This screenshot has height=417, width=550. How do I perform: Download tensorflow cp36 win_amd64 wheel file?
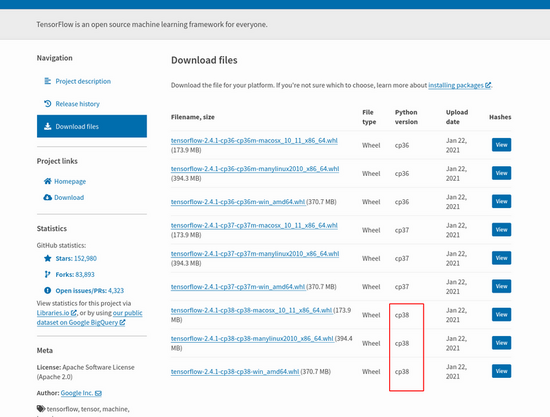coord(238,202)
